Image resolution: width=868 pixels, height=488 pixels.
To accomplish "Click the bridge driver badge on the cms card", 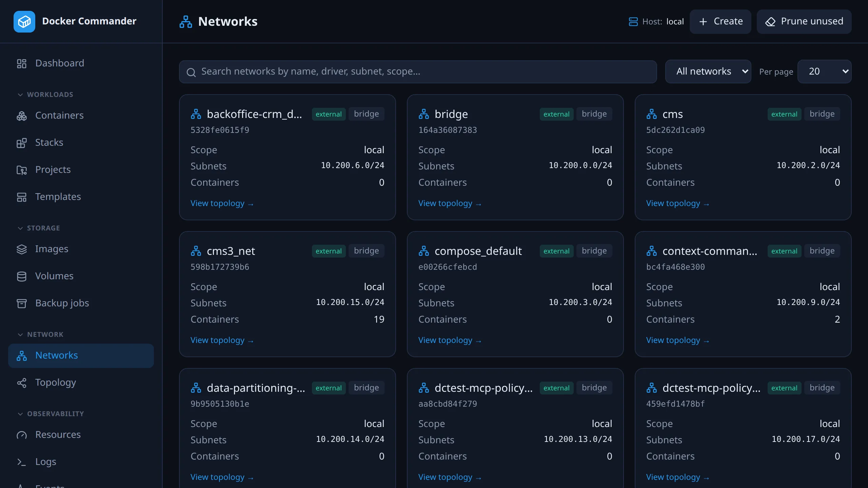I will (822, 114).
